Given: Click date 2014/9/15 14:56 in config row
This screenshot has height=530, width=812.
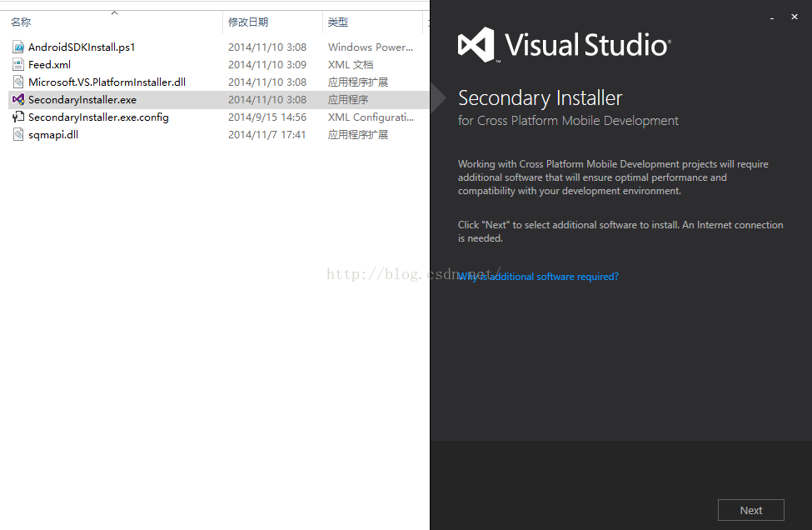Looking at the screenshot, I should tap(267, 117).
